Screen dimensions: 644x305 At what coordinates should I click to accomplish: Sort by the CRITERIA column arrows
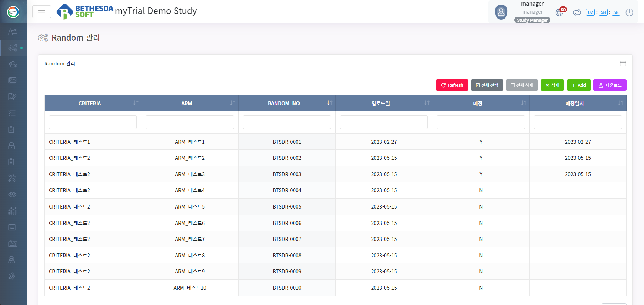click(136, 103)
